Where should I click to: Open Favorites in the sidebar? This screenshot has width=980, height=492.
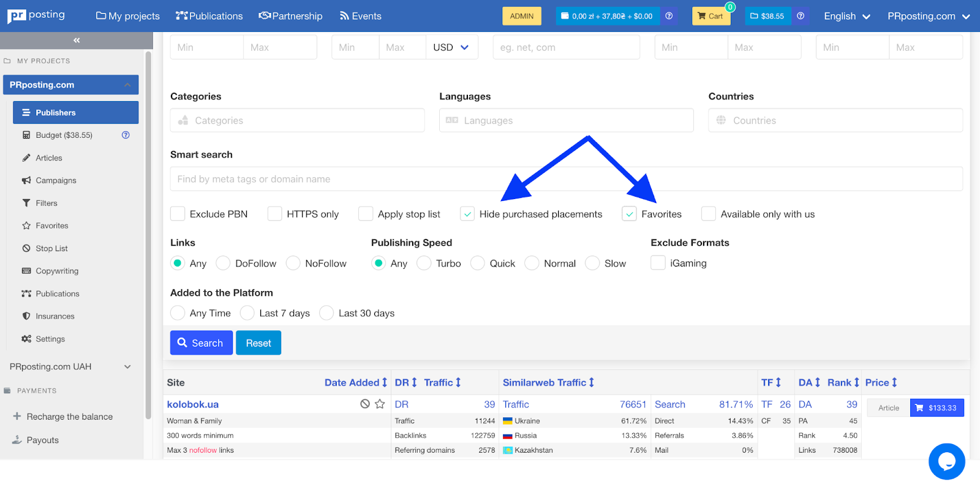[x=52, y=226]
